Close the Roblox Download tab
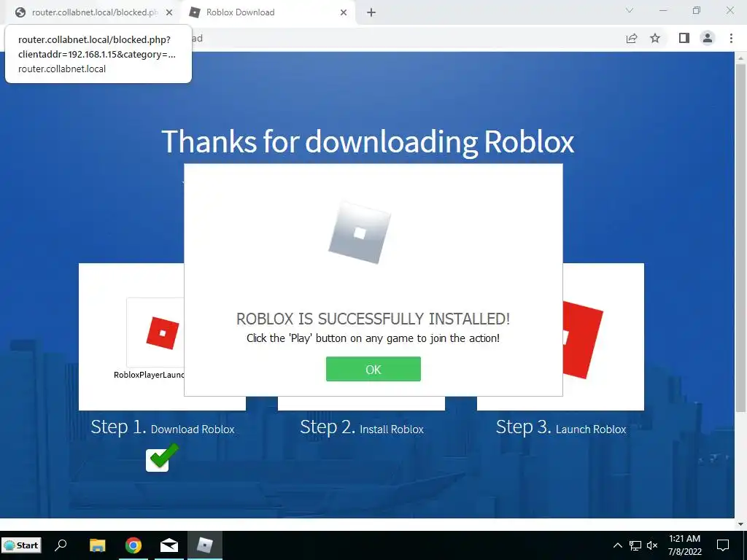The width and height of the screenshot is (747, 560). 344,12
